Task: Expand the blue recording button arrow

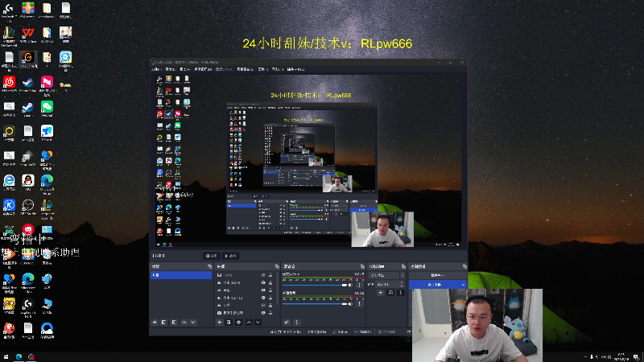Action: [463, 285]
